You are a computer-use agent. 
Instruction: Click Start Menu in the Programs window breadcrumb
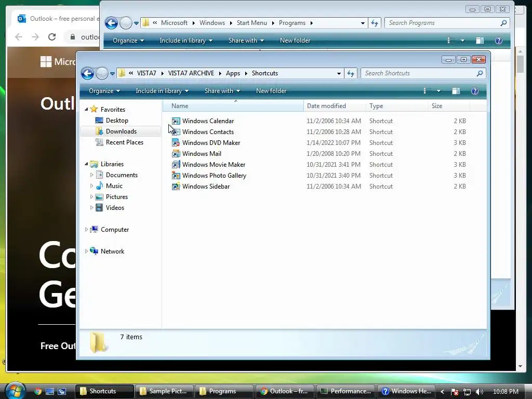(x=251, y=23)
